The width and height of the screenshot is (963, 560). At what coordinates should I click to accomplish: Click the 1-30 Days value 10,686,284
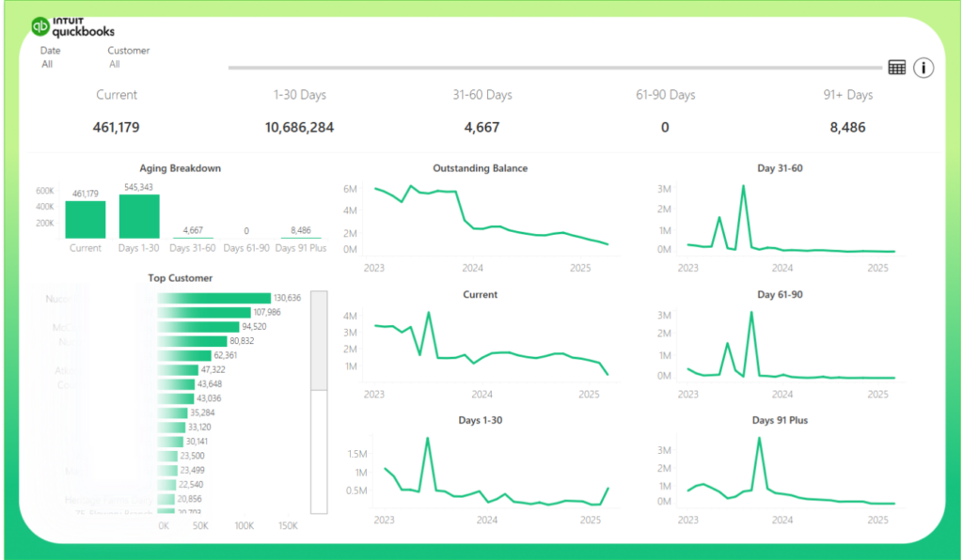(x=299, y=128)
